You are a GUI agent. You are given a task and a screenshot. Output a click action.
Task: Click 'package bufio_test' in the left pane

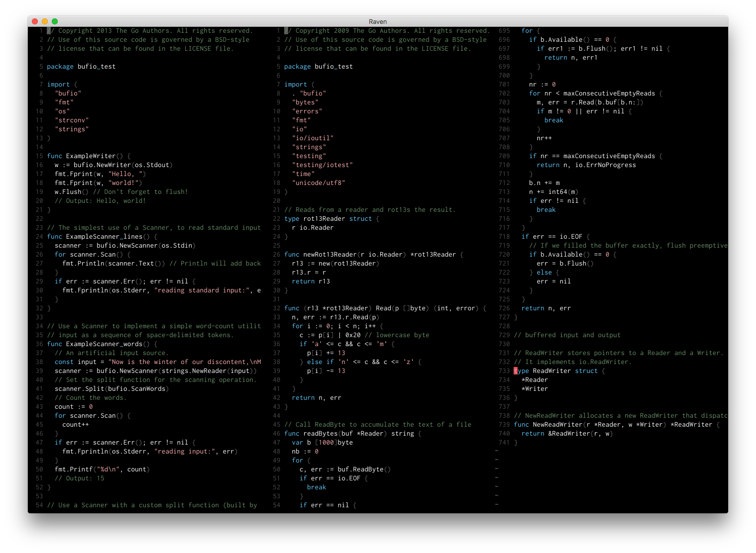(x=81, y=67)
